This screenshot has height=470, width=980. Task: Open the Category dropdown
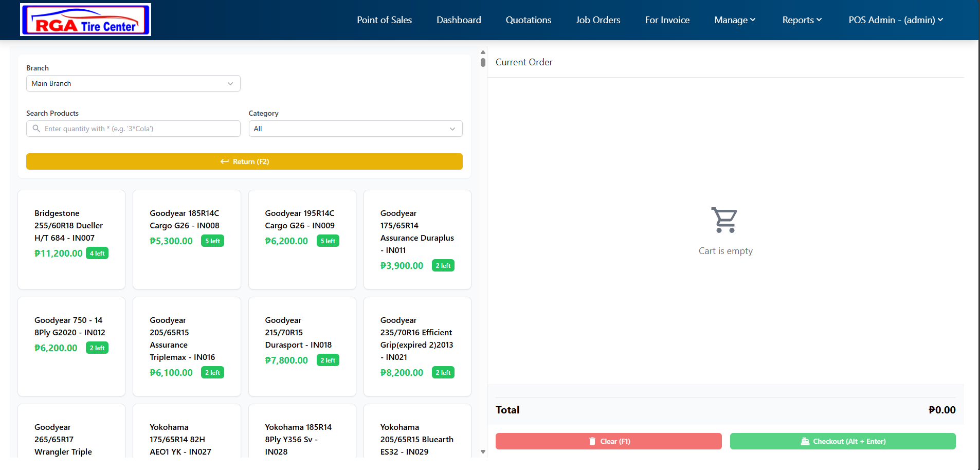click(x=355, y=129)
